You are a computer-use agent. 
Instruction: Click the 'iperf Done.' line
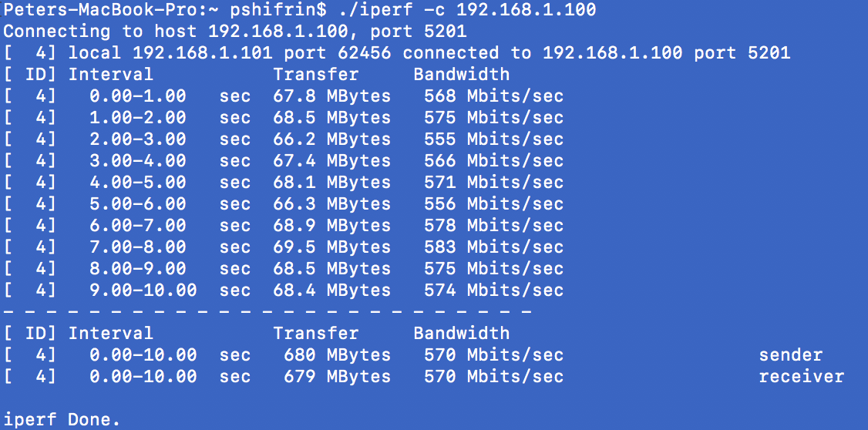pyautogui.click(x=62, y=419)
